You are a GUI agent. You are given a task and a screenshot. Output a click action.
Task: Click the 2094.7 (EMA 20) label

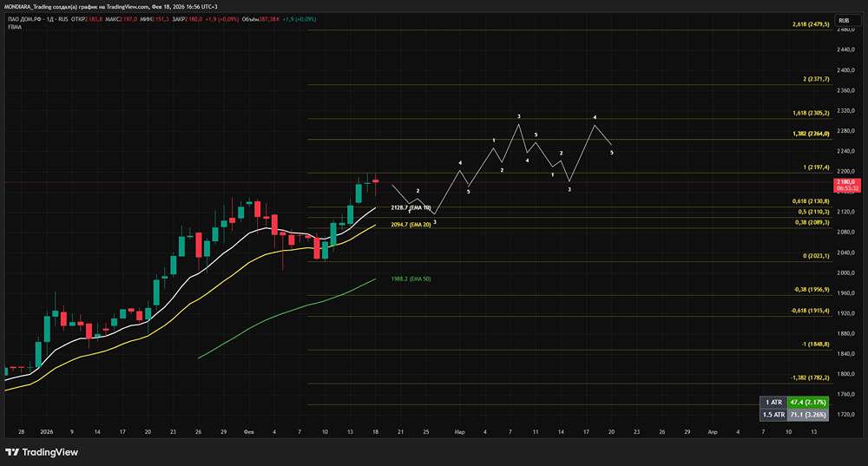click(x=411, y=225)
